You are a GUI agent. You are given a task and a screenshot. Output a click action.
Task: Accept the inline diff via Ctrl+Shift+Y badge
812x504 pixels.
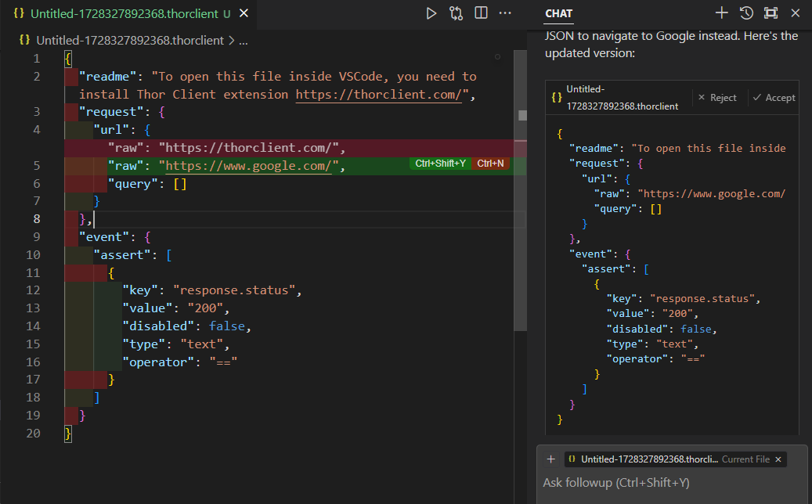tap(441, 164)
